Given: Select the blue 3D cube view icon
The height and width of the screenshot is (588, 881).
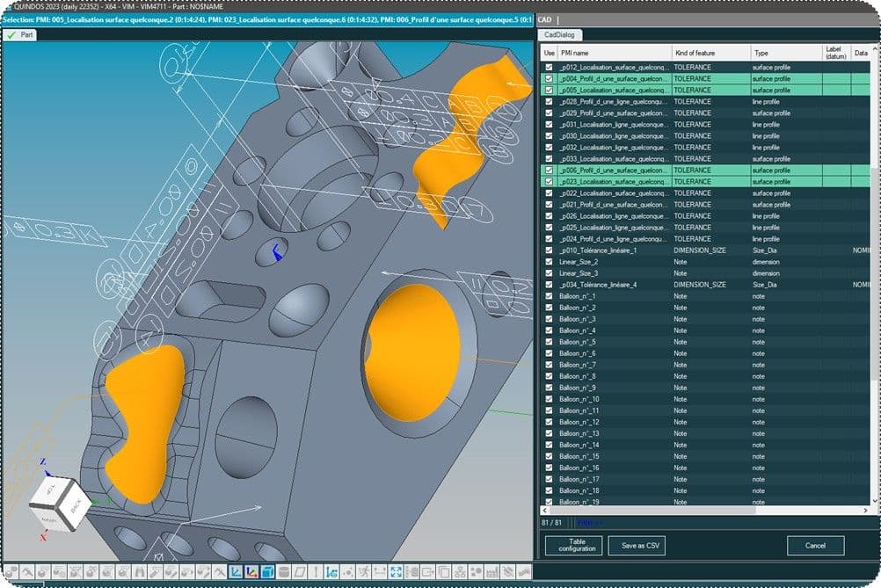Looking at the screenshot, I should pos(267,571).
